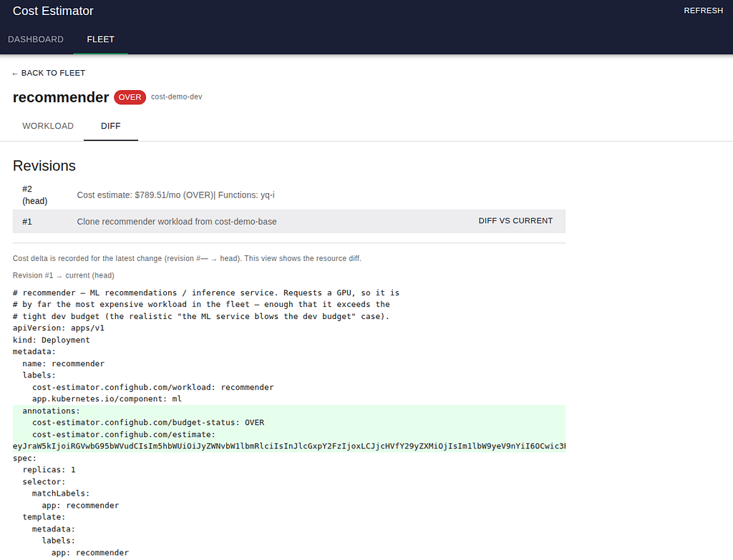
Task: Click the REFRESH button
Action: click(x=703, y=11)
